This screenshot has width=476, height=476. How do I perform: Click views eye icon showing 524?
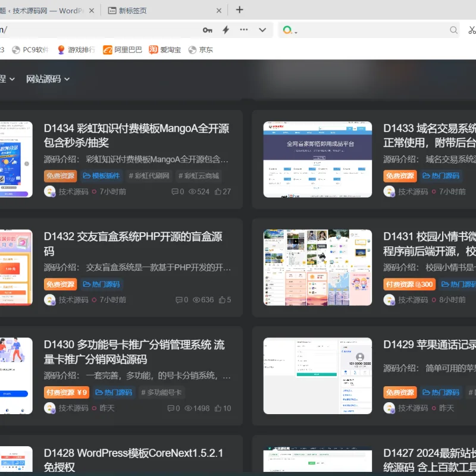[192, 192]
